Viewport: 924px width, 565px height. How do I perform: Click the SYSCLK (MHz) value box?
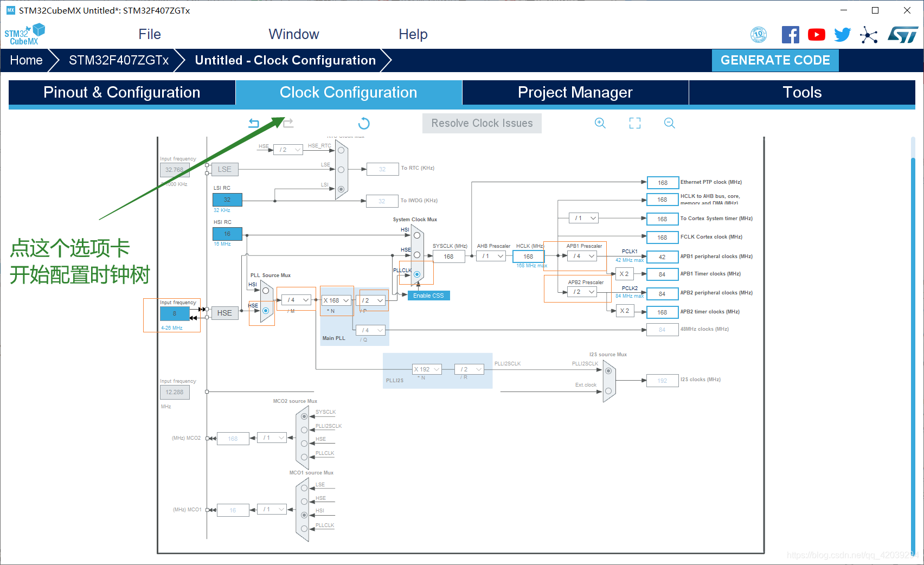point(448,256)
